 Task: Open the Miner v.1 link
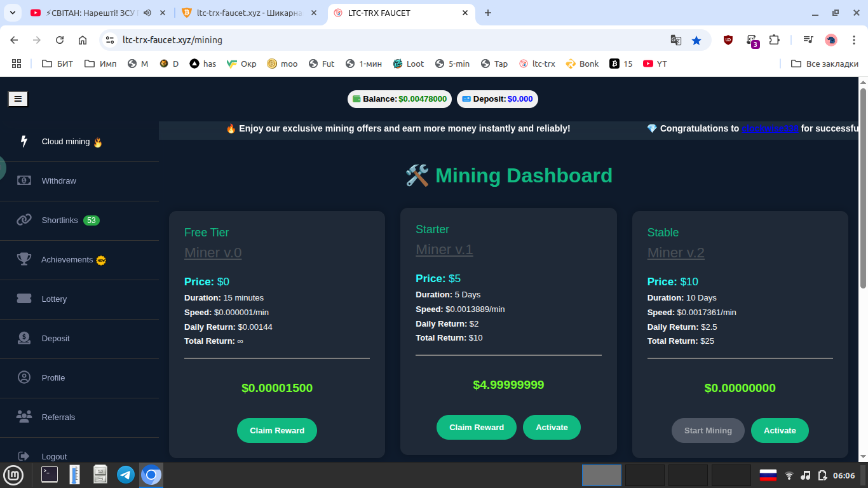click(x=444, y=250)
